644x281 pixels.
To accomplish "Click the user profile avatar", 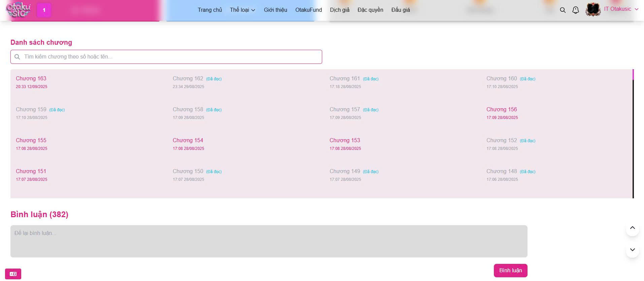I will coord(593,9).
